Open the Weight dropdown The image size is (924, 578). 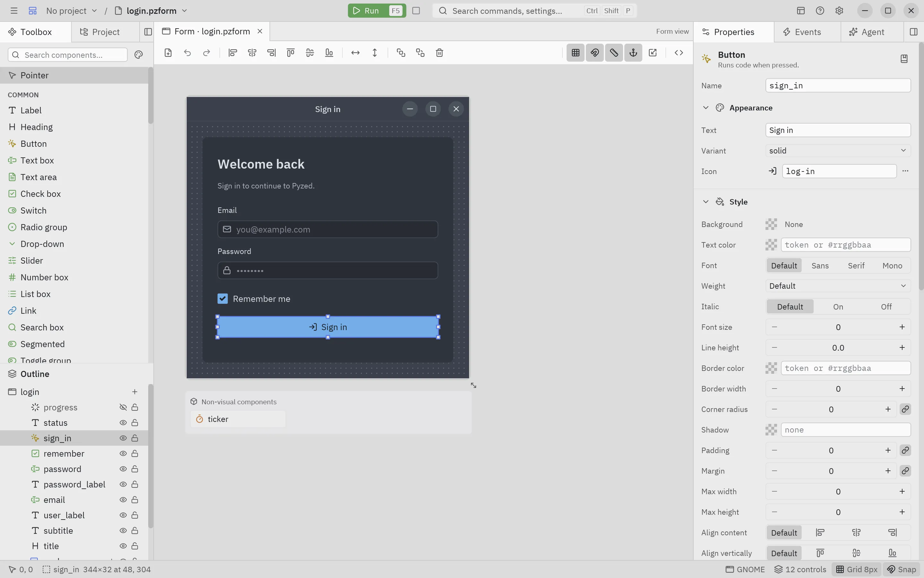click(838, 286)
